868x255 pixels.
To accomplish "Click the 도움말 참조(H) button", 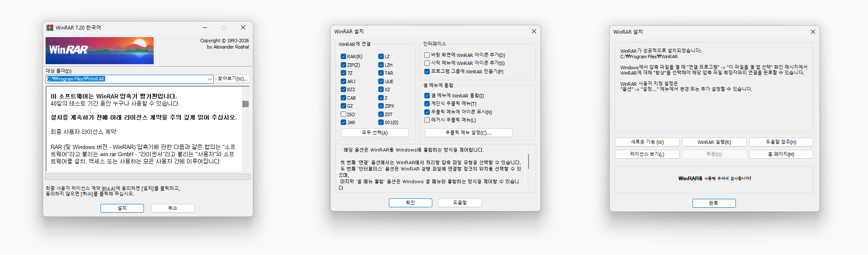I will [x=781, y=142].
